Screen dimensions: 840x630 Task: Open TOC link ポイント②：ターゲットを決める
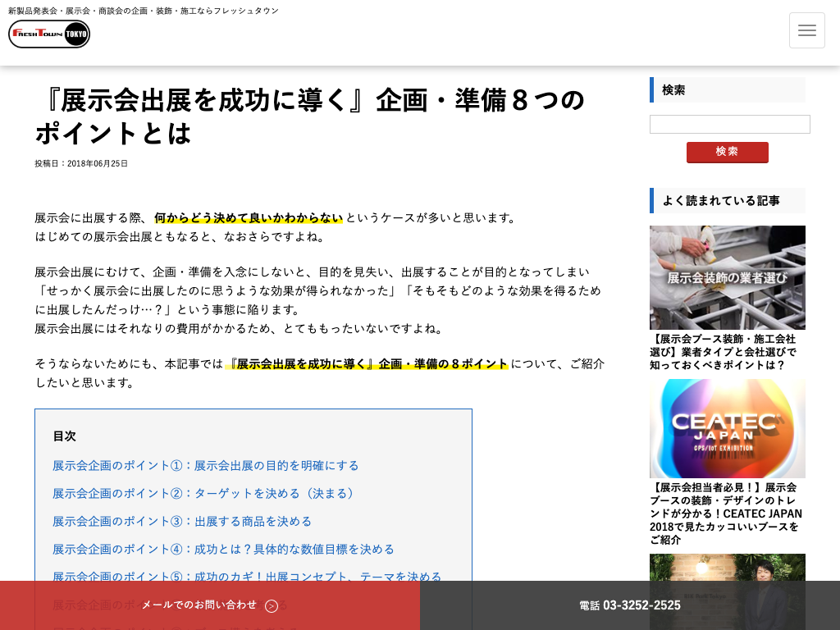click(x=203, y=493)
